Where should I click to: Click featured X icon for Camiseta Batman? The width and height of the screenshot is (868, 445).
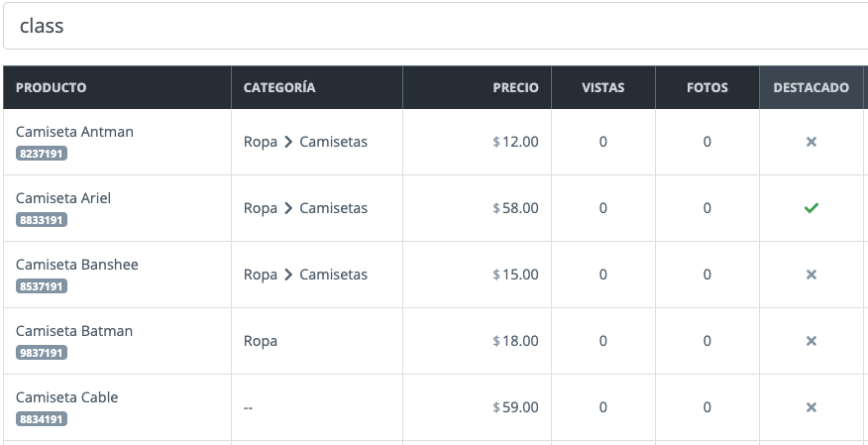point(811,341)
